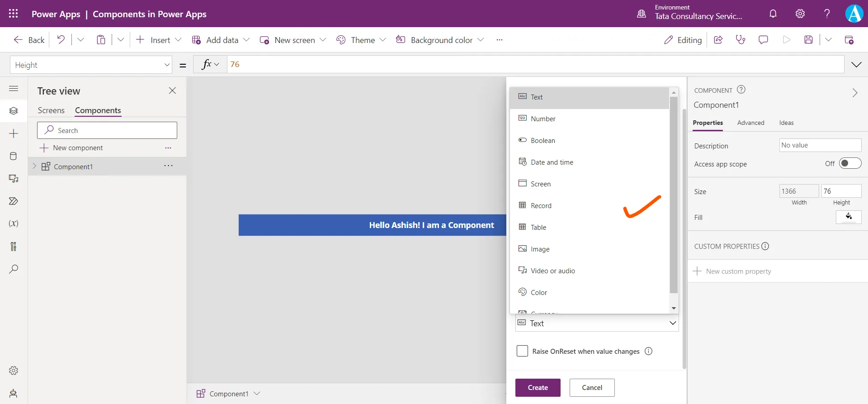
Task: Expand the hamburger menu in left sidebar
Action: (x=14, y=89)
